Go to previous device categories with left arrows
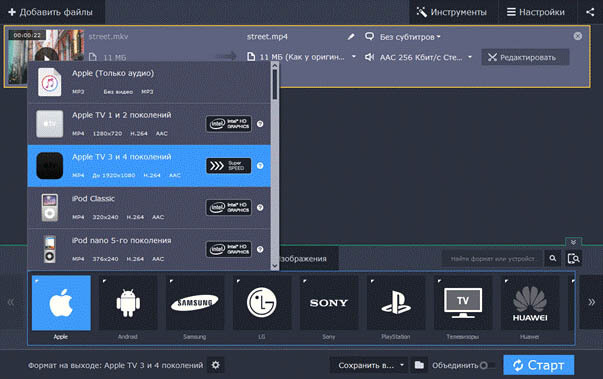 (11, 302)
